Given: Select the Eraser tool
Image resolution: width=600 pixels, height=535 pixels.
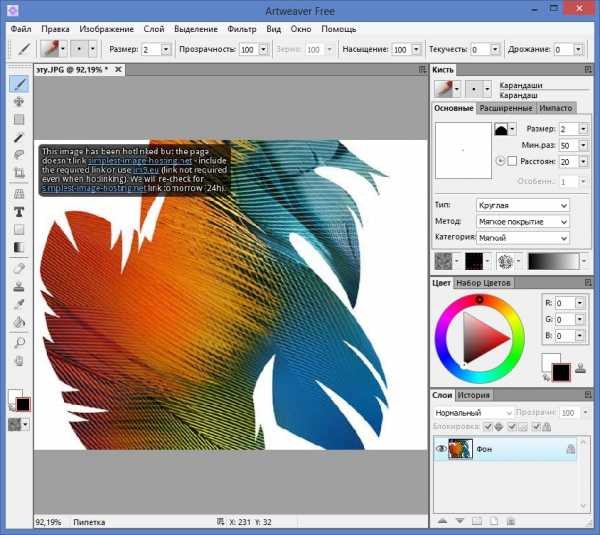Looking at the screenshot, I should pos(19,267).
